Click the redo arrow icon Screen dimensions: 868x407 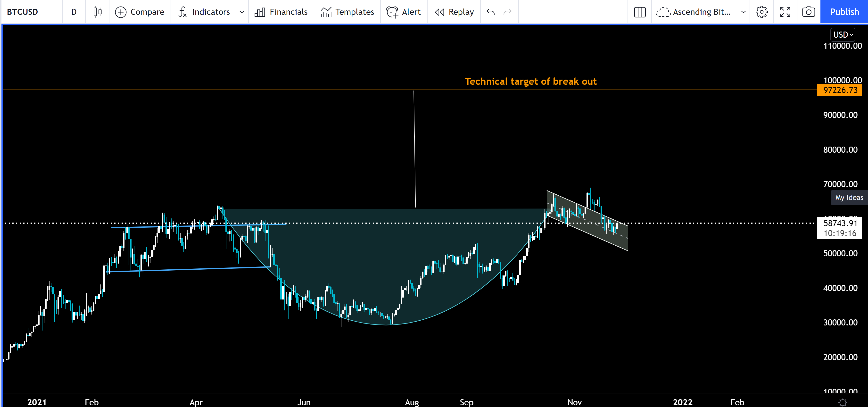507,12
